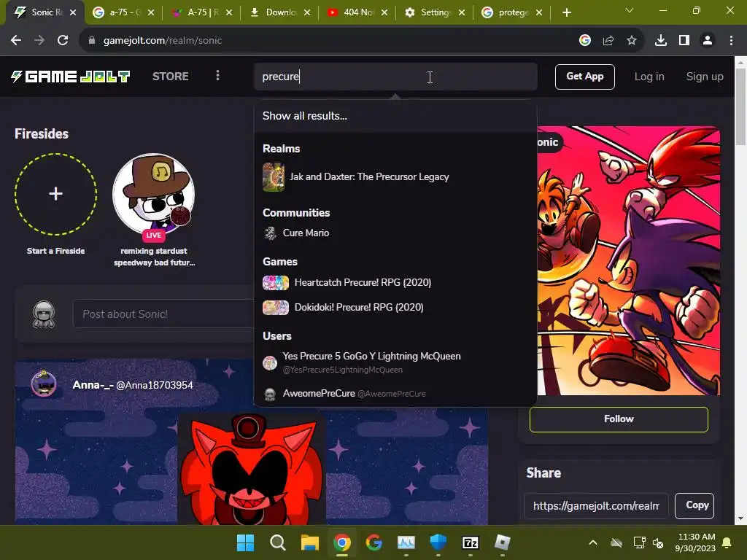Click the taskbar clock 11:30 AM
This screenshot has height=560, width=747.
click(695, 542)
